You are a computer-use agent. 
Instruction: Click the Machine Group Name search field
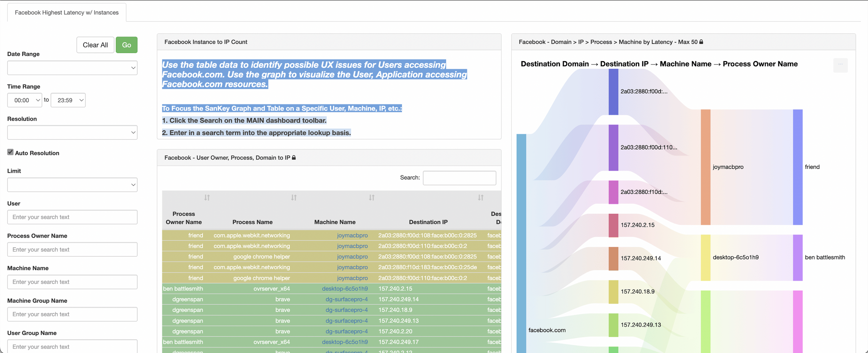pyautogui.click(x=72, y=314)
